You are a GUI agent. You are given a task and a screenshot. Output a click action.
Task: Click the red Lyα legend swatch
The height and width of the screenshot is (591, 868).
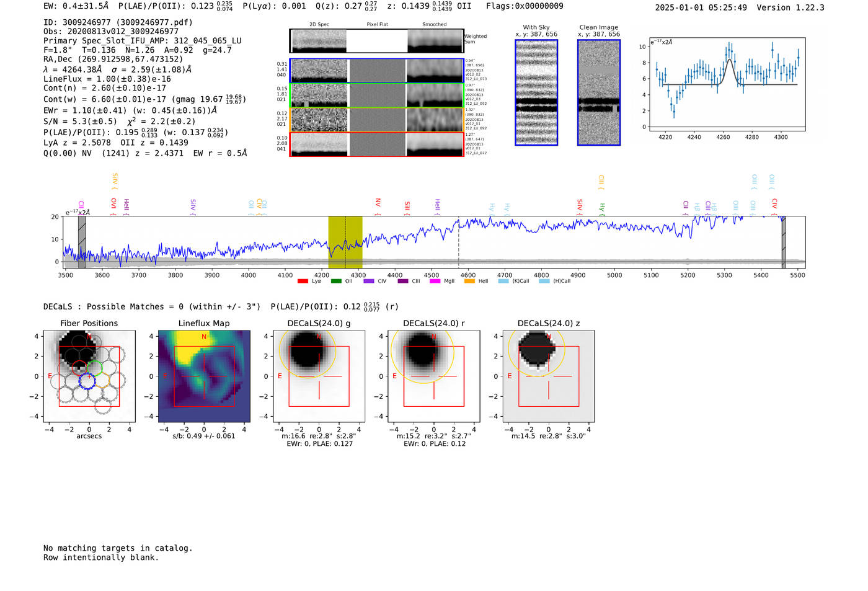point(303,281)
